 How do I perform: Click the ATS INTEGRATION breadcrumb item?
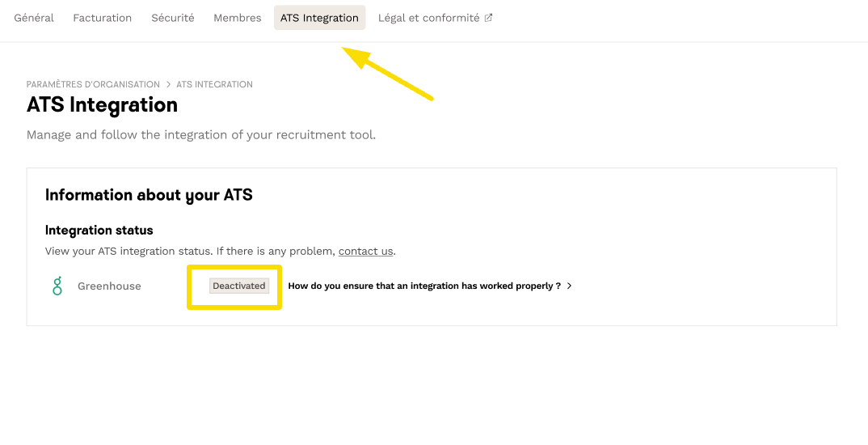[214, 84]
